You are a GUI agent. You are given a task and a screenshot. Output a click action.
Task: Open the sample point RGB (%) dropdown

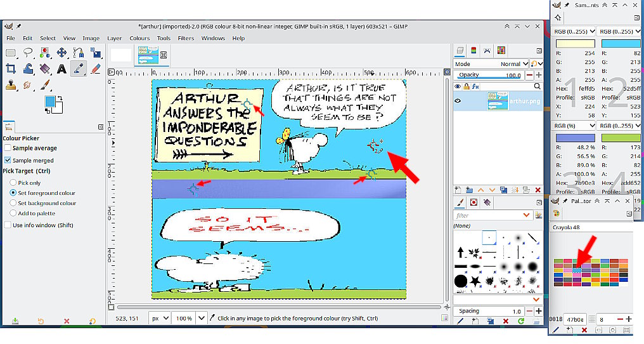[x=574, y=126]
